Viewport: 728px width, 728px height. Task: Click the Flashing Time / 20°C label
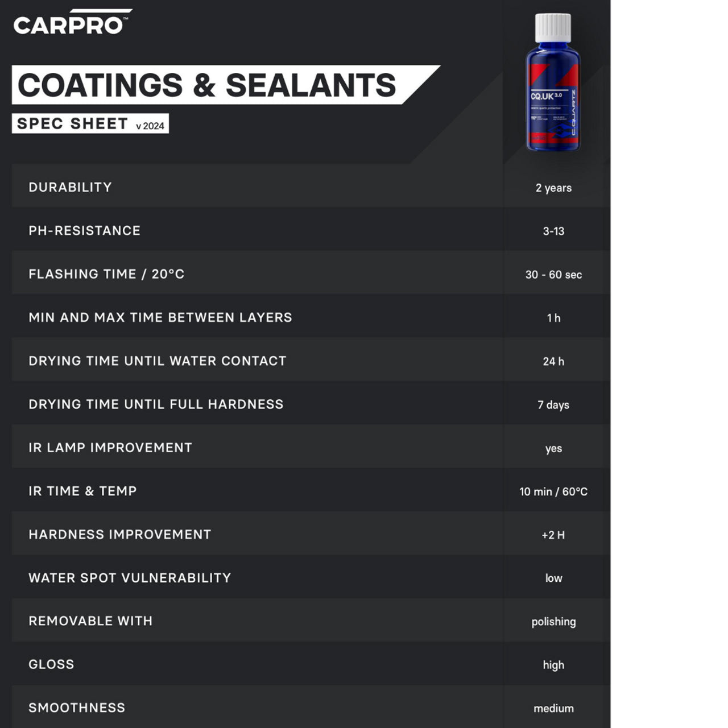pos(106,274)
